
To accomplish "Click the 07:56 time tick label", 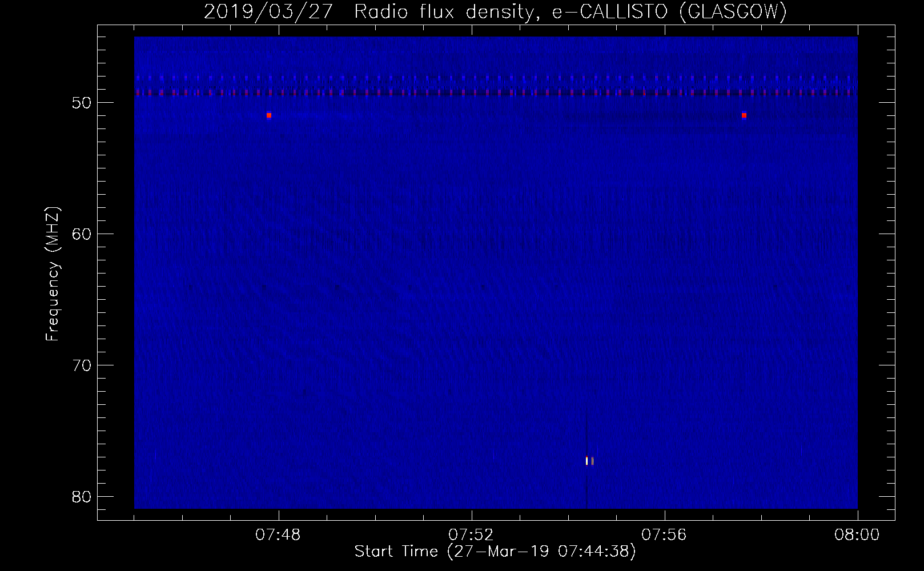I will click(x=664, y=535).
